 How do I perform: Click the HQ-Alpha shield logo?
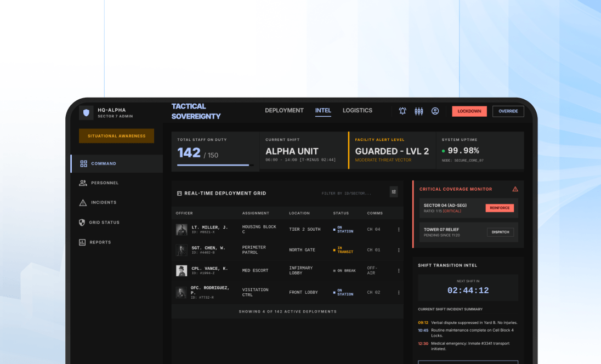86,112
